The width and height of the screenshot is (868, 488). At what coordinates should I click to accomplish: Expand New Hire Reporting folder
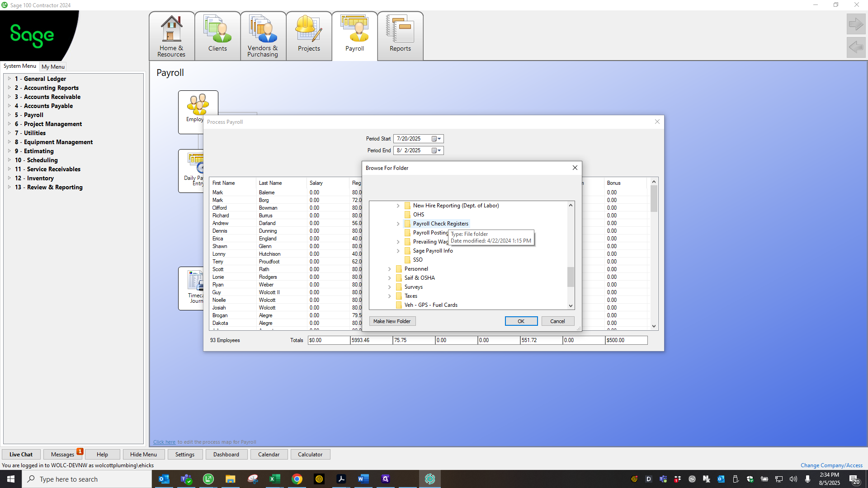pos(398,206)
